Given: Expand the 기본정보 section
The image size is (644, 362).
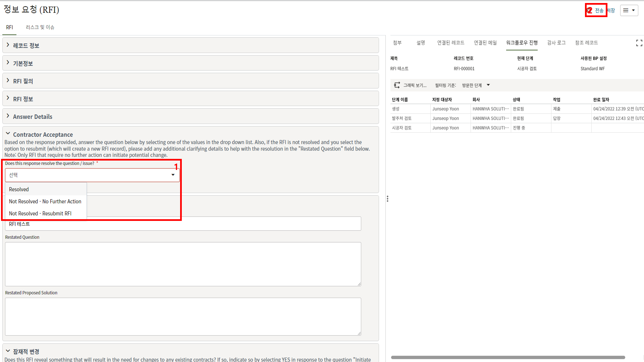Looking at the screenshot, I should tap(23, 63).
